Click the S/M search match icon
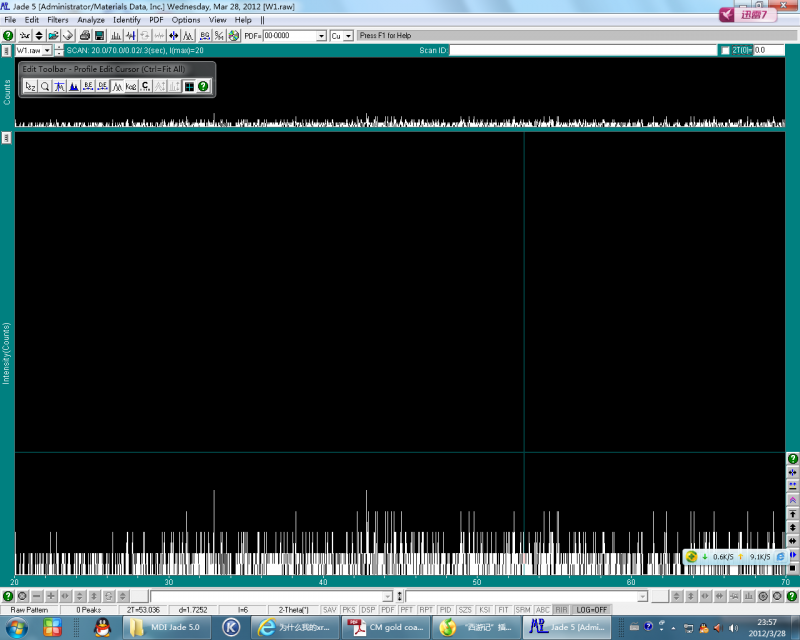This screenshot has width=800, height=640. coord(219,36)
